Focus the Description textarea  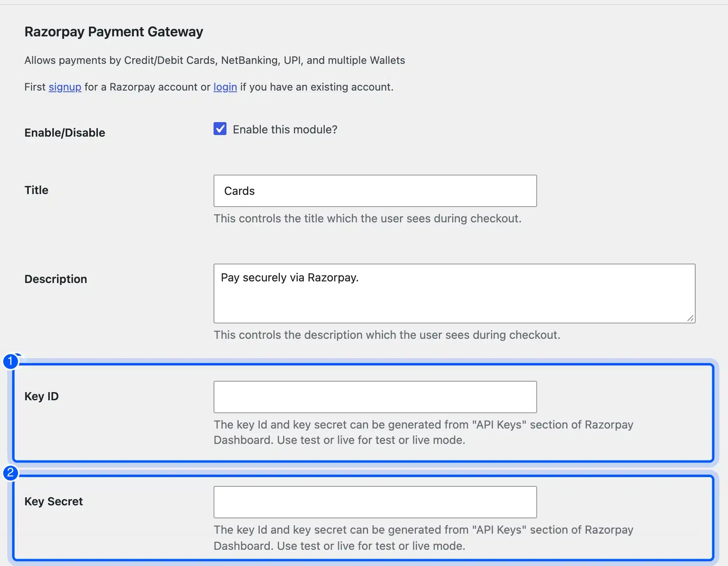click(x=455, y=294)
